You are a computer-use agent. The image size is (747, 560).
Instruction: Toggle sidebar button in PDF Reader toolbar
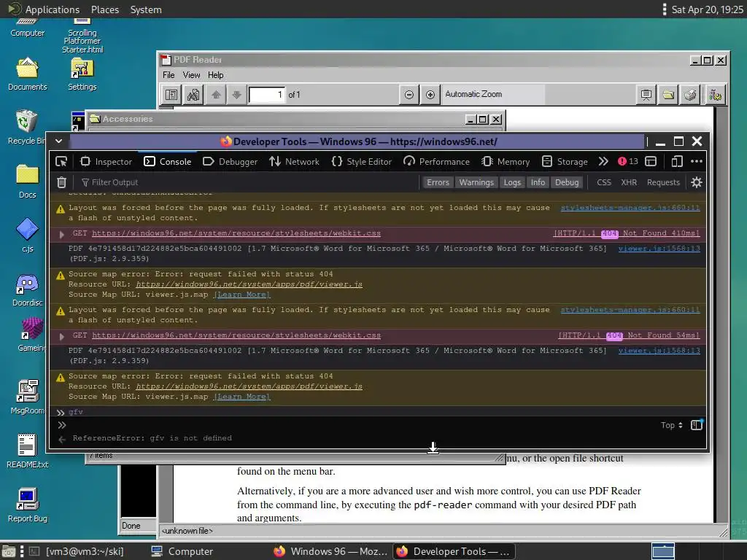[x=171, y=94]
